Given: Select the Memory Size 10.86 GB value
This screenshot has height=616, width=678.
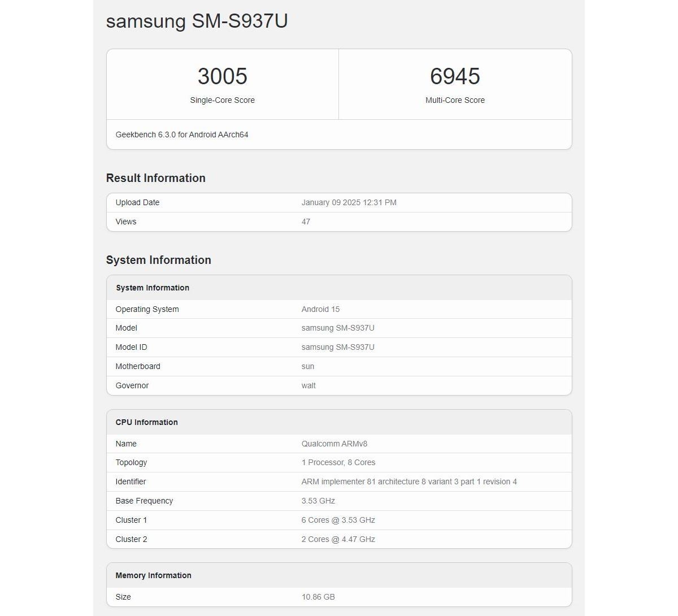Looking at the screenshot, I should [318, 597].
